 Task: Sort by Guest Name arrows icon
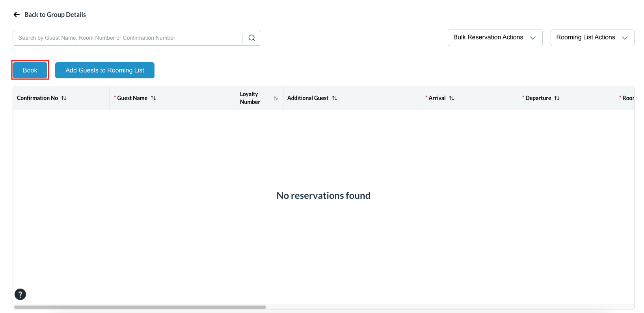click(153, 98)
